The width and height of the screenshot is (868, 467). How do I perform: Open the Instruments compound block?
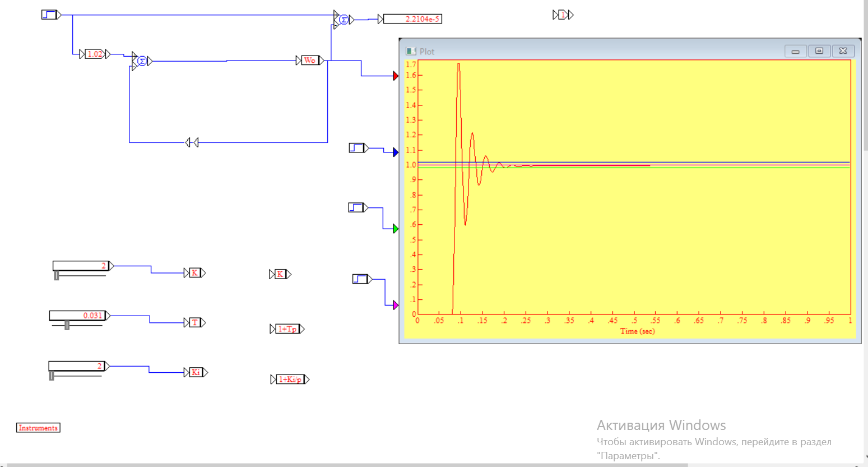[x=38, y=428]
